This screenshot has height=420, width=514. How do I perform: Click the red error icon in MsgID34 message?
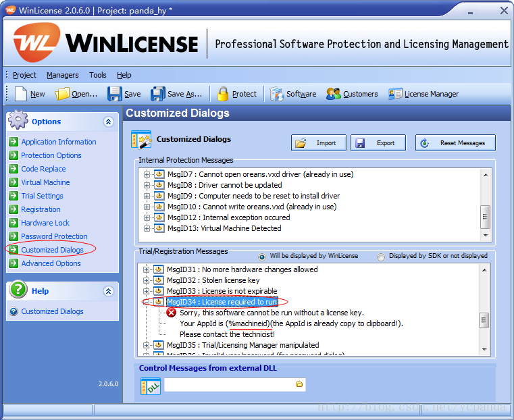tap(171, 313)
